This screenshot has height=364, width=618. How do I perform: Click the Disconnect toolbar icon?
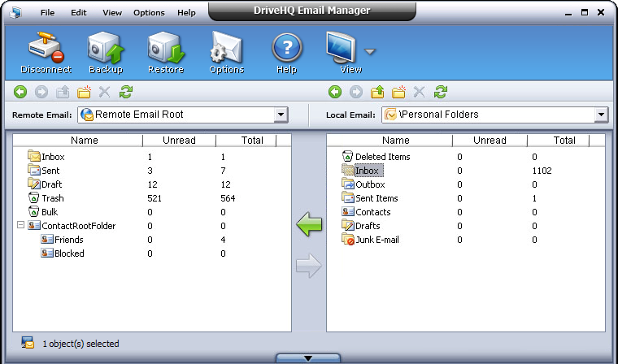pos(46,53)
